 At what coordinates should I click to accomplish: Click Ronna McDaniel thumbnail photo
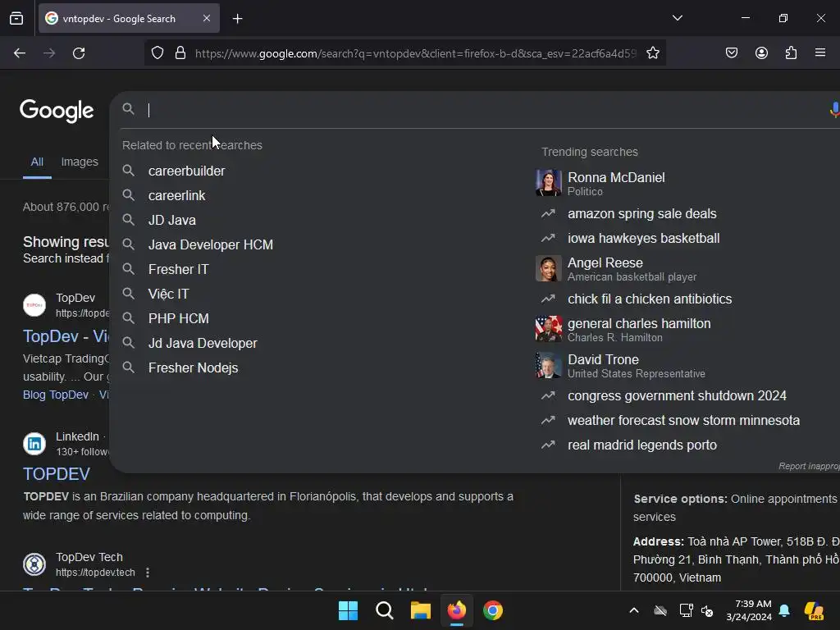(549, 183)
